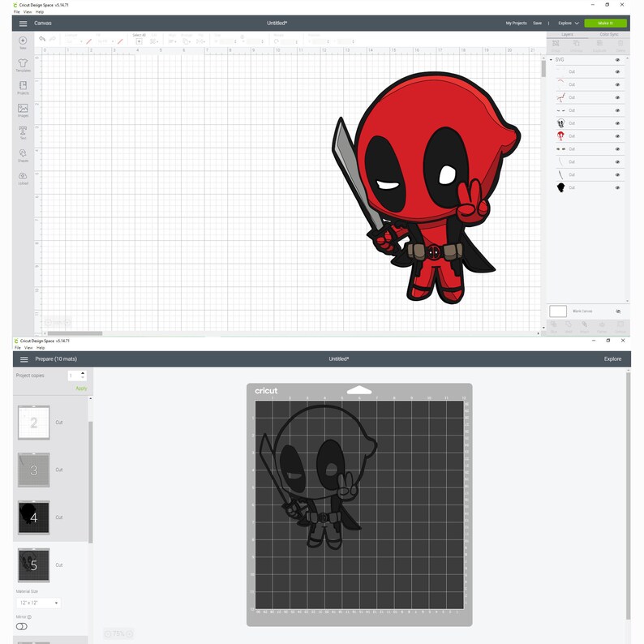
Task: Open the Align dropdown
Action: pos(173,41)
